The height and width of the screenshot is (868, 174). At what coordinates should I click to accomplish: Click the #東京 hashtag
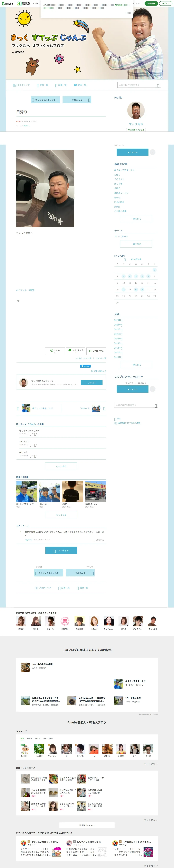pyautogui.click(x=31, y=290)
